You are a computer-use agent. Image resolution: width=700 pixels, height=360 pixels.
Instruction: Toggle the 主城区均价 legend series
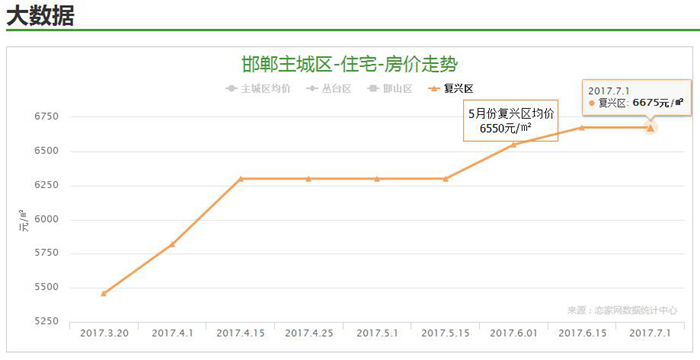click(x=258, y=88)
